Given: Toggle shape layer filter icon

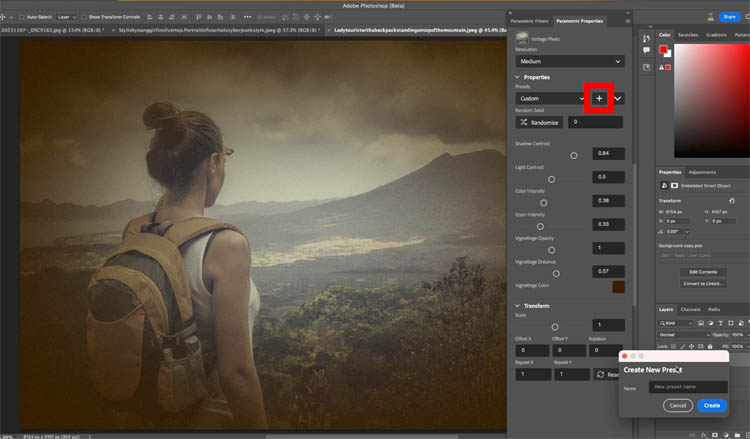Looking at the screenshot, I should (731, 323).
